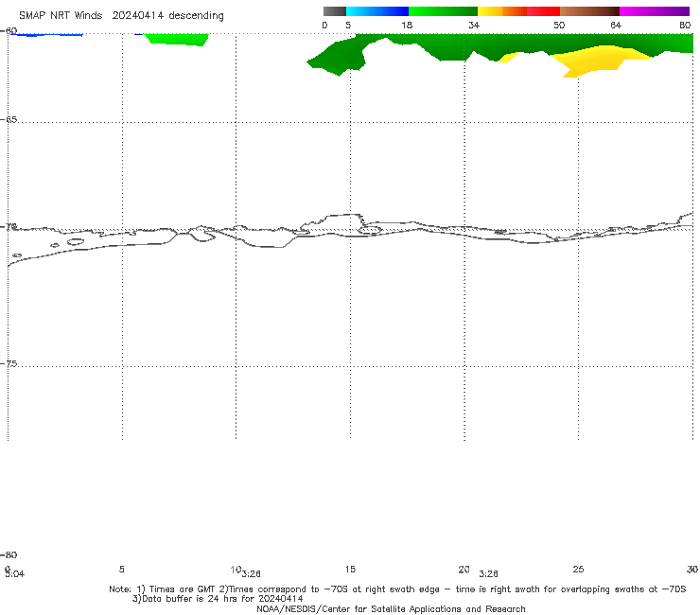700x615 pixels.
Task: Click the swath time label 3:04
Action: click(x=14, y=574)
